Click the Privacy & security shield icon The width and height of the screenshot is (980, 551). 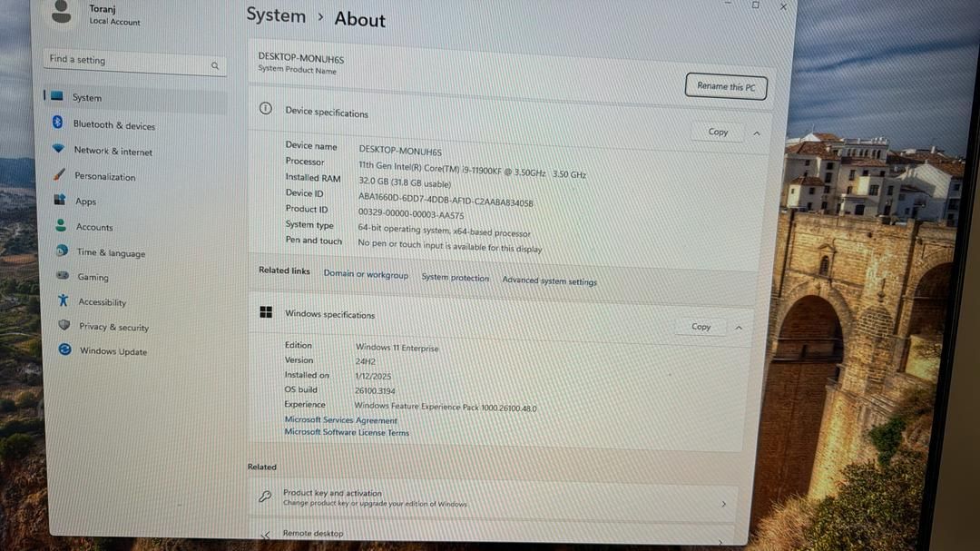pyautogui.click(x=64, y=325)
